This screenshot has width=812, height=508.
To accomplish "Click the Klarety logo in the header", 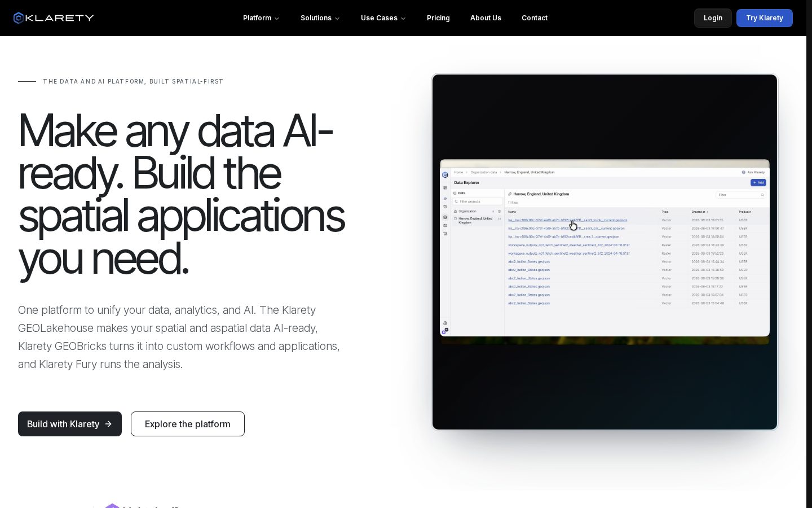I will 54,18.
